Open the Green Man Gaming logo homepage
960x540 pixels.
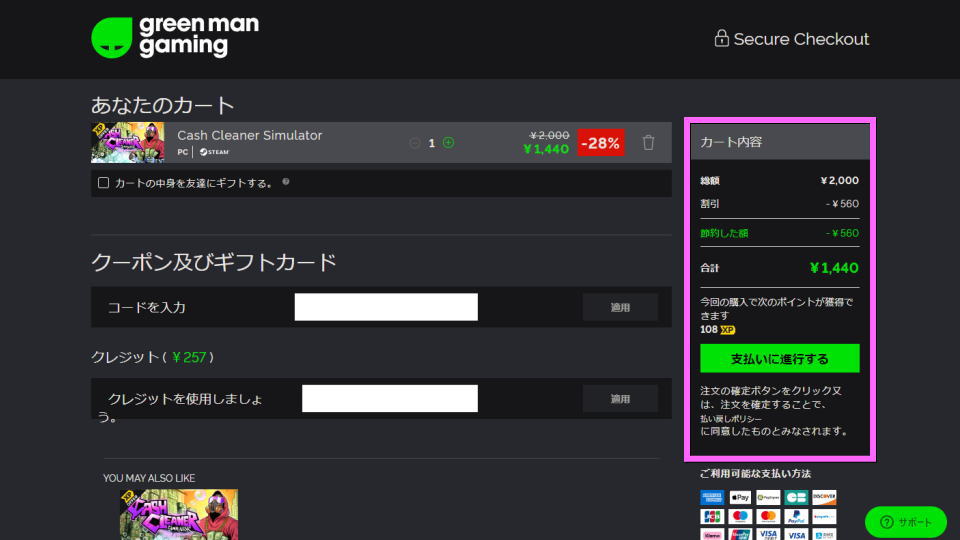pyautogui.click(x=175, y=37)
